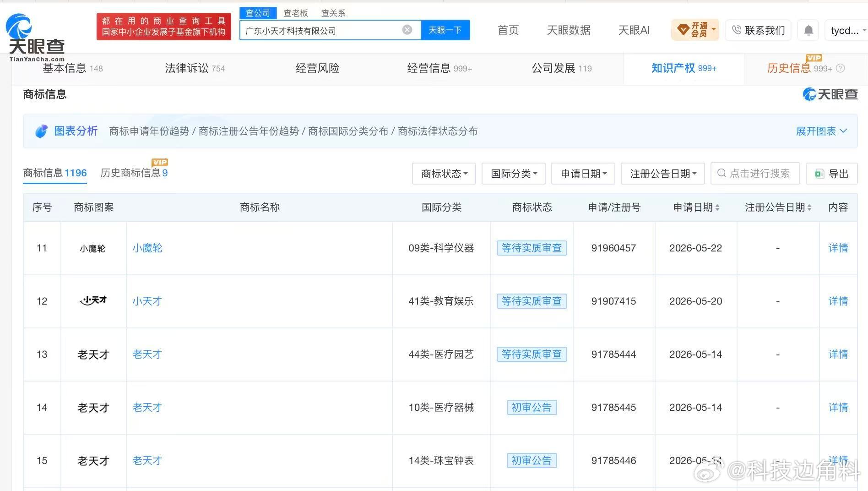This screenshot has width=868, height=491.
Task: Select the 历史商标信息 sub-tab
Action: [134, 173]
